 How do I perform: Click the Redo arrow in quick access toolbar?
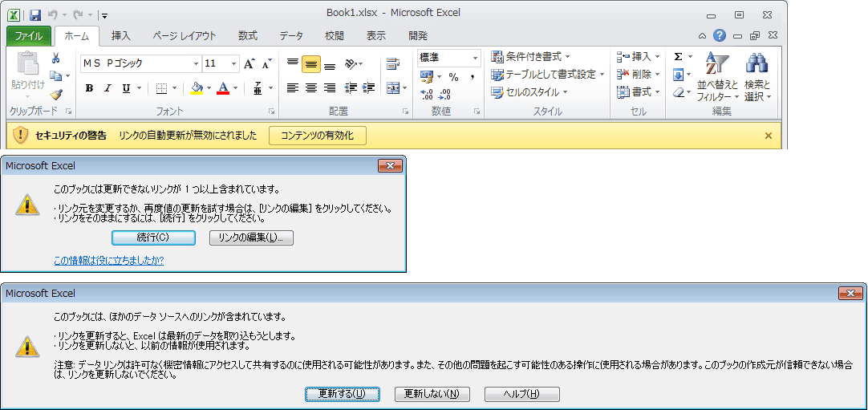coord(78,15)
